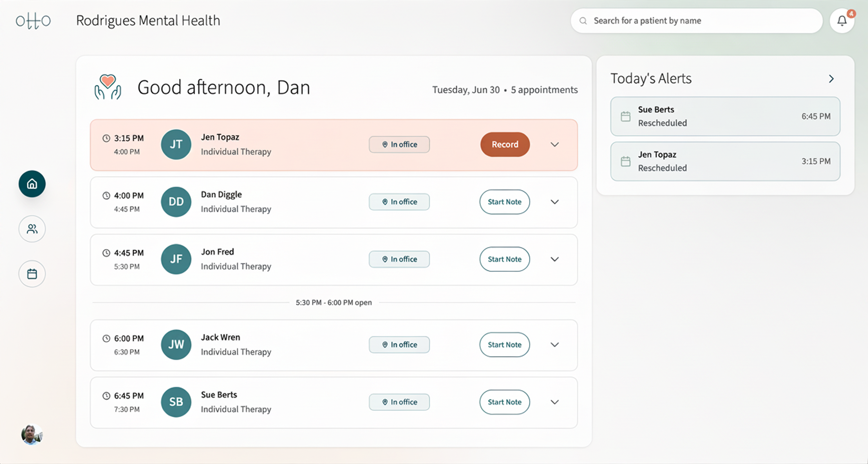
Task: Click the 5:30 PM - 6:00 PM open slot
Action: click(334, 302)
